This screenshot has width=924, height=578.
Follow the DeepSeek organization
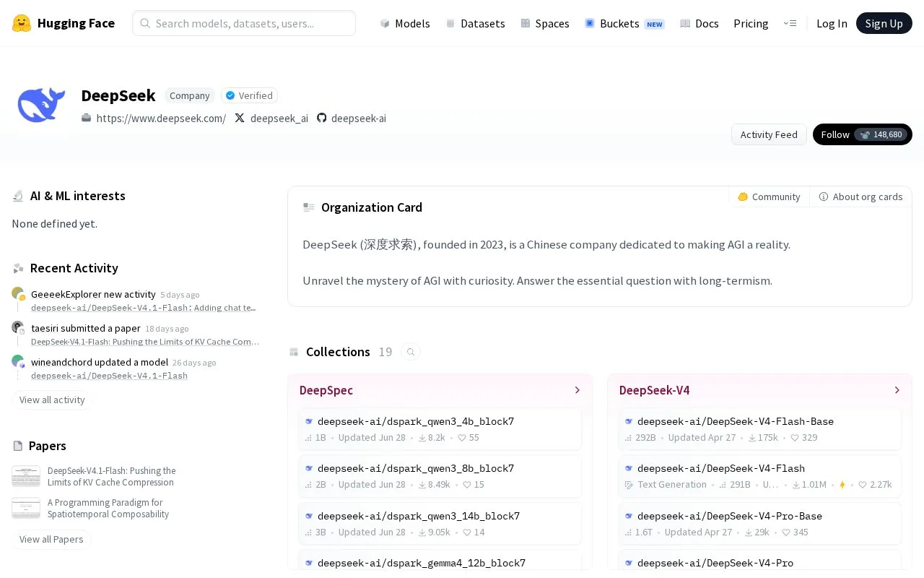[x=863, y=134]
